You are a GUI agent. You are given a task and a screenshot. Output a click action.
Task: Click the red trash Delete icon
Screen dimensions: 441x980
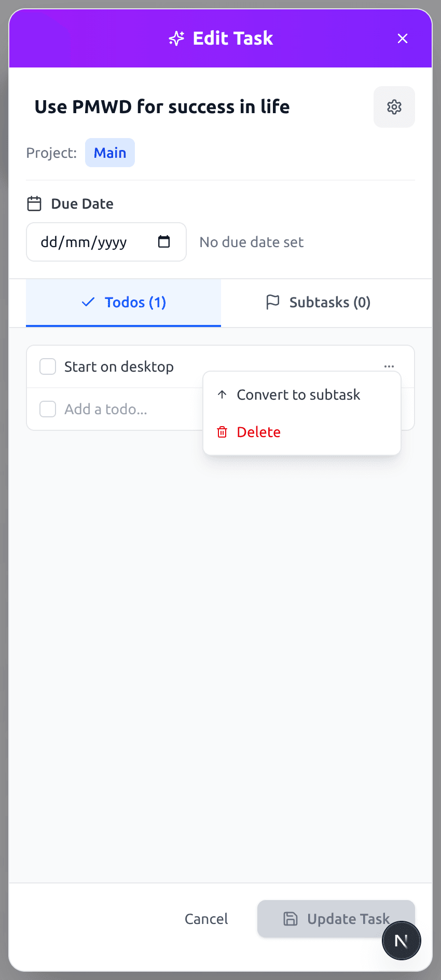click(222, 432)
